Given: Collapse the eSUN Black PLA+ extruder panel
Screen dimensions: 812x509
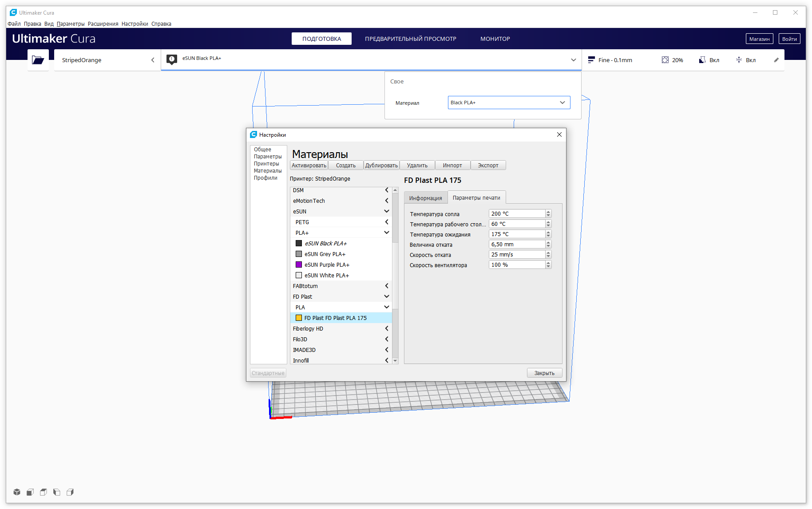Looking at the screenshot, I should pyautogui.click(x=573, y=60).
